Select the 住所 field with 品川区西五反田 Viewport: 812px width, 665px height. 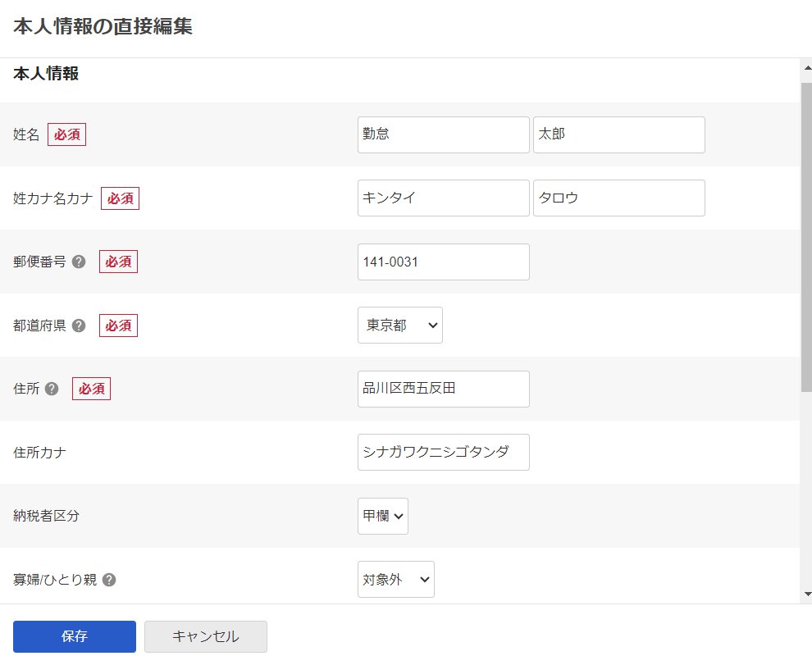pos(444,389)
